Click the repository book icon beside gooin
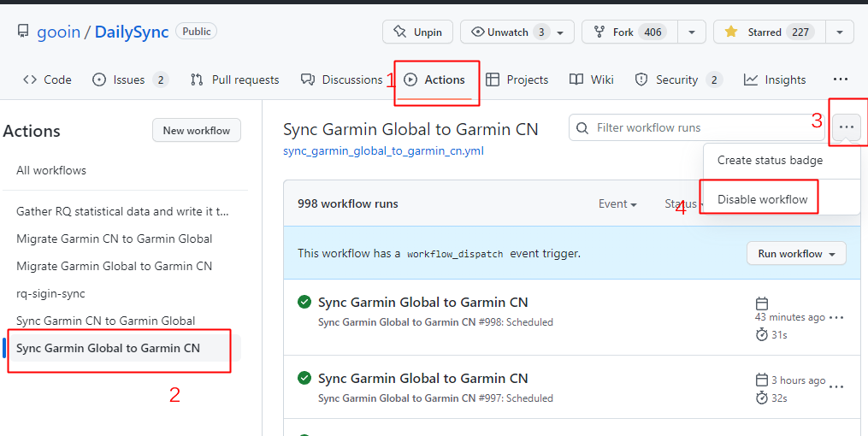 pyautogui.click(x=23, y=32)
